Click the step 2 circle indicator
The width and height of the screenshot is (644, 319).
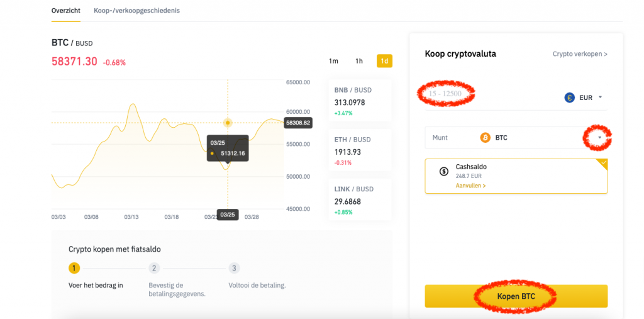(154, 268)
